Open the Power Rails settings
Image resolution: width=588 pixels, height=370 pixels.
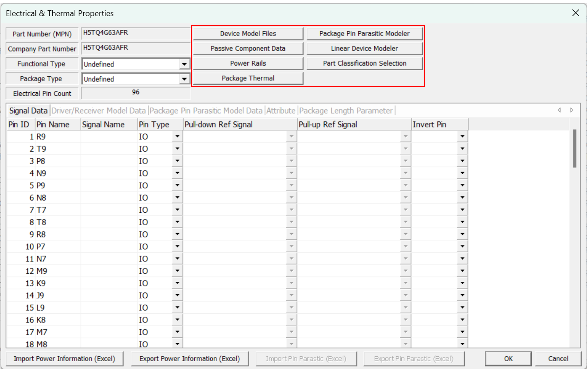[248, 63]
